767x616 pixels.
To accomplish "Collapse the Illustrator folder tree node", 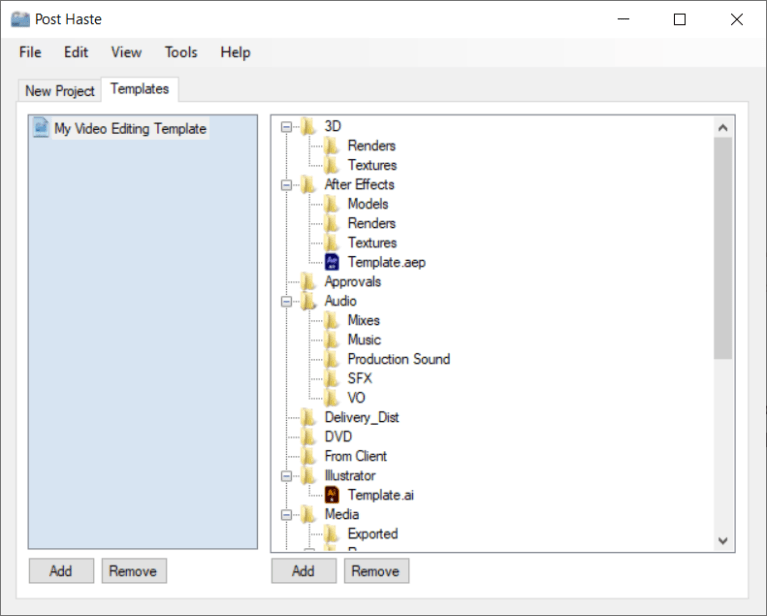I will 287,476.
